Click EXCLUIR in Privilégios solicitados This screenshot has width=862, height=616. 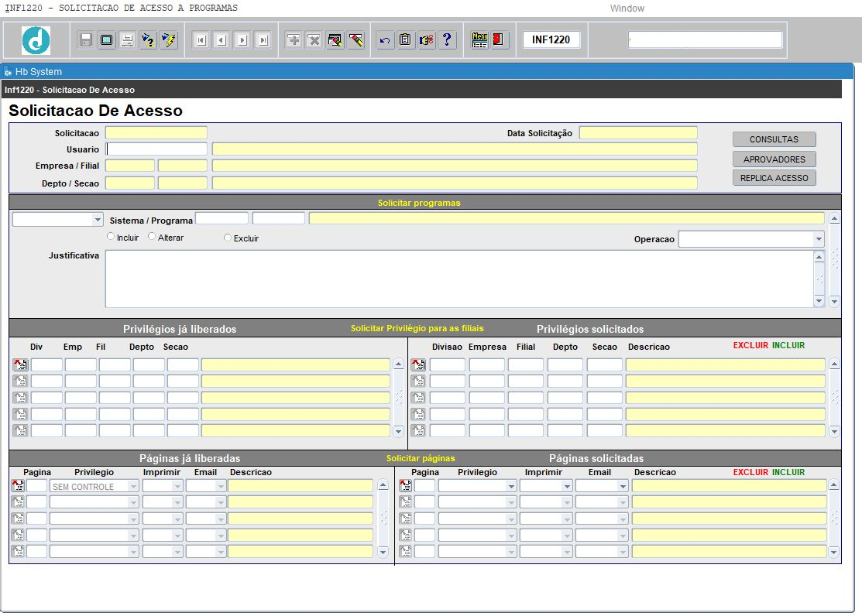(x=750, y=345)
